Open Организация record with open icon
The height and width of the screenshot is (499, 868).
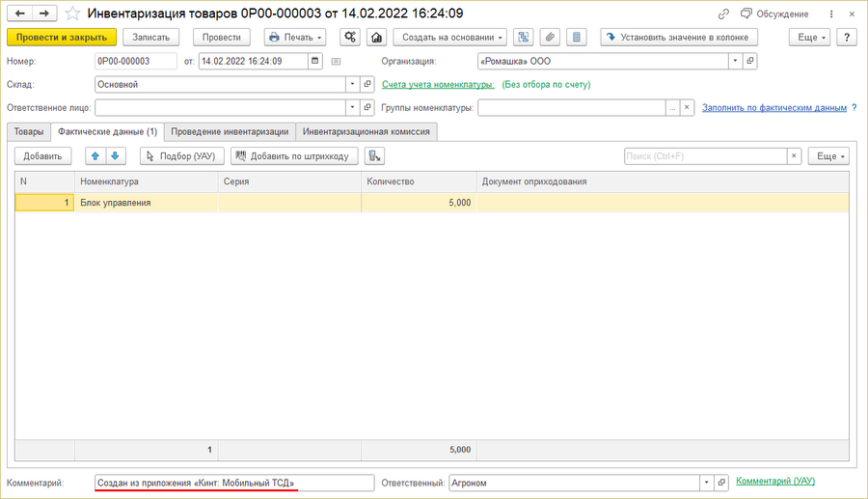point(750,61)
